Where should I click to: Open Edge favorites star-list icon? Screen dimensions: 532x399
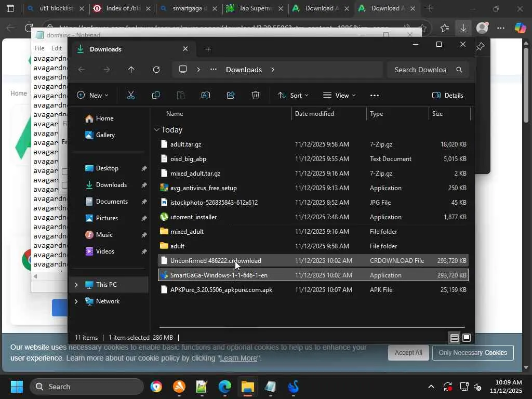(x=445, y=28)
